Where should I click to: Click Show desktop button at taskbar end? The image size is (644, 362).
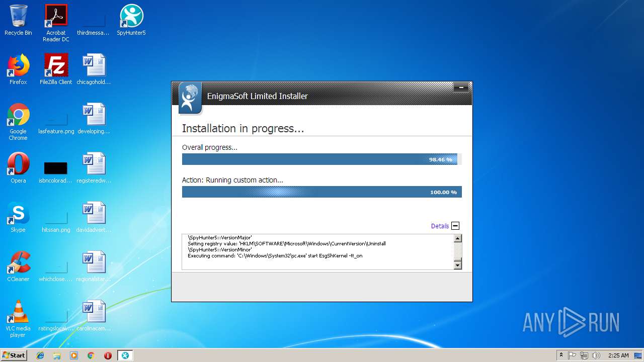coord(639,355)
